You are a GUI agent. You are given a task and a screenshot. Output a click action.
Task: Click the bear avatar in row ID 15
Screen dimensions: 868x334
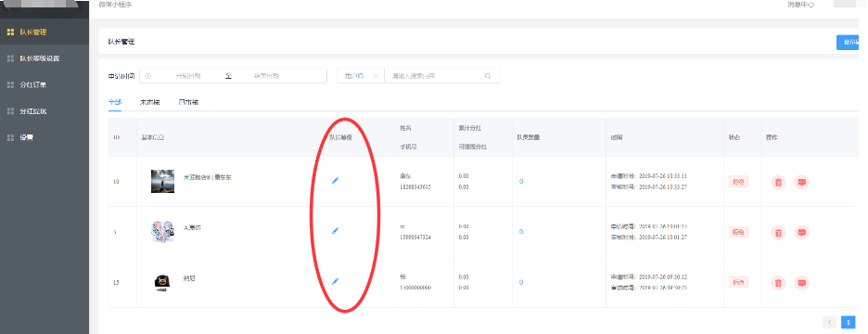pos(163,282)
